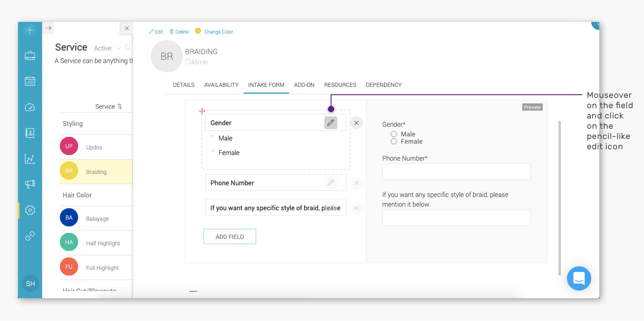Click the ADD FIELD button
The image size is (644, 321).
coord(230,237)
